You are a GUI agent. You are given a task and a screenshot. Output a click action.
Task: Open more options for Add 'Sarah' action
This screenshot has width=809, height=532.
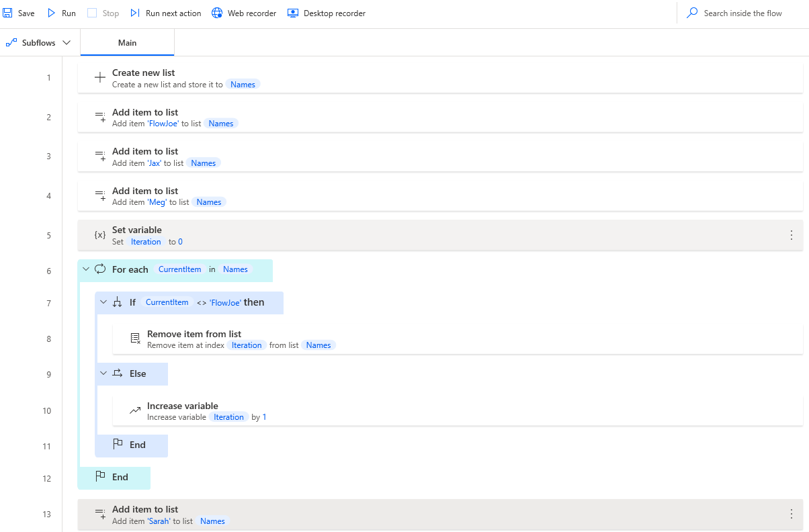pos(791,514)
